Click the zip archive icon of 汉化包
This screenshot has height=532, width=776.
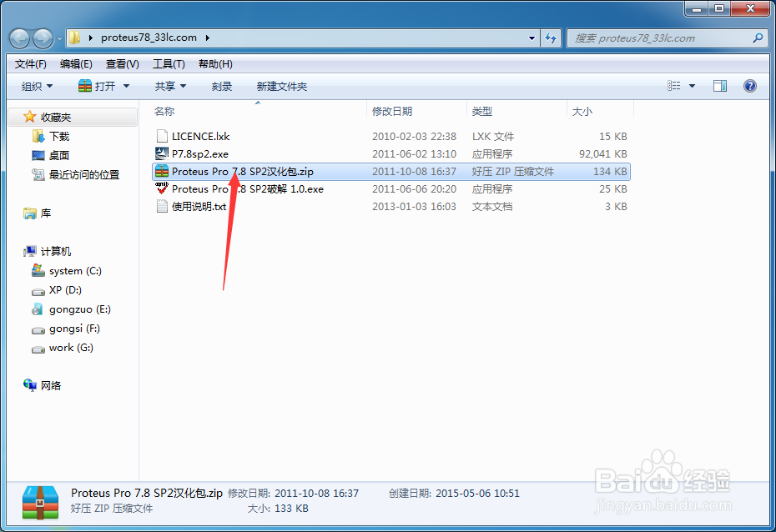coord(162,171)
